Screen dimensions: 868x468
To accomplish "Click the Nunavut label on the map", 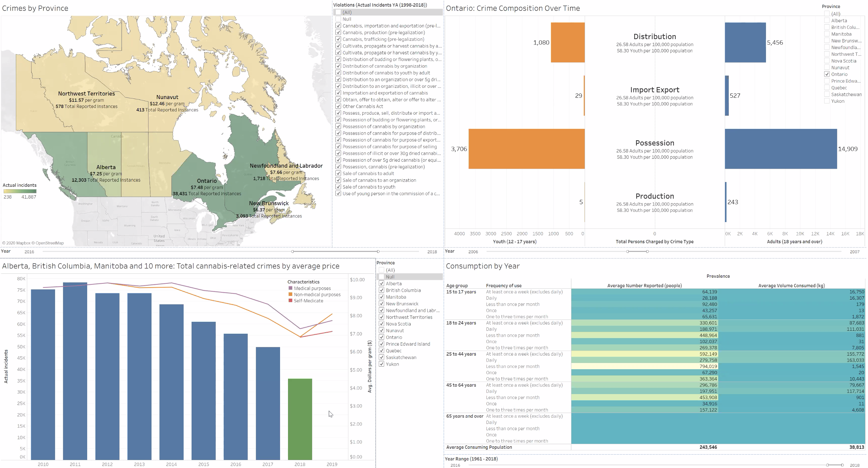I will (167, 97).
